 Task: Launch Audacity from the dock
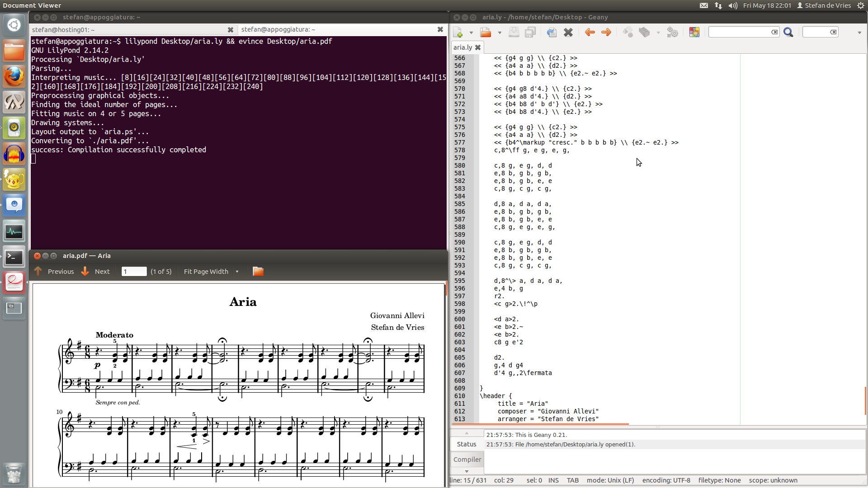[14, 154]
